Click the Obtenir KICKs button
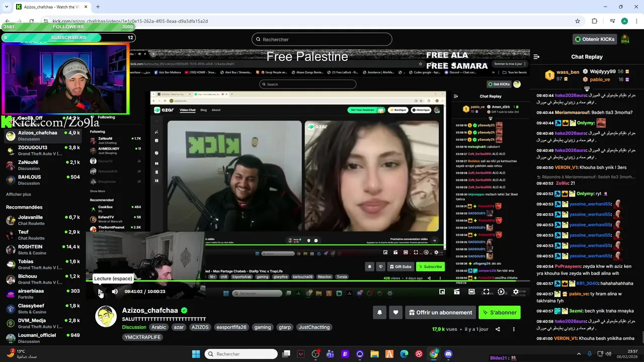Screen dimensions: 644x362 point(595,39)
